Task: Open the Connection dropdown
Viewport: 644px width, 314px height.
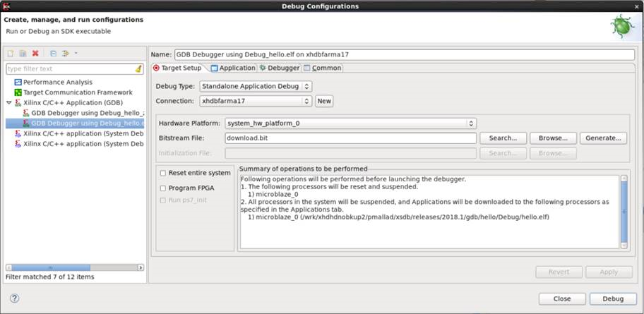Action: coord(256,101)
